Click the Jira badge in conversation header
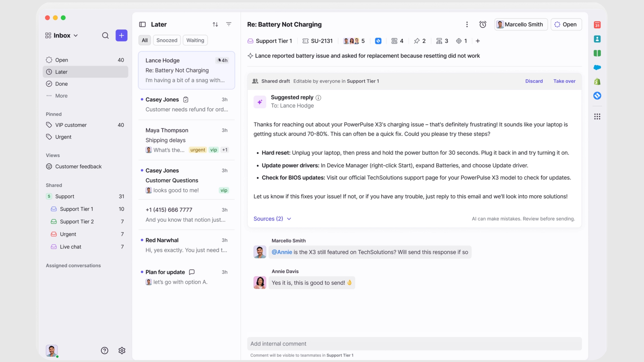This screenshot has width=644, height=362. click(378, 41)
